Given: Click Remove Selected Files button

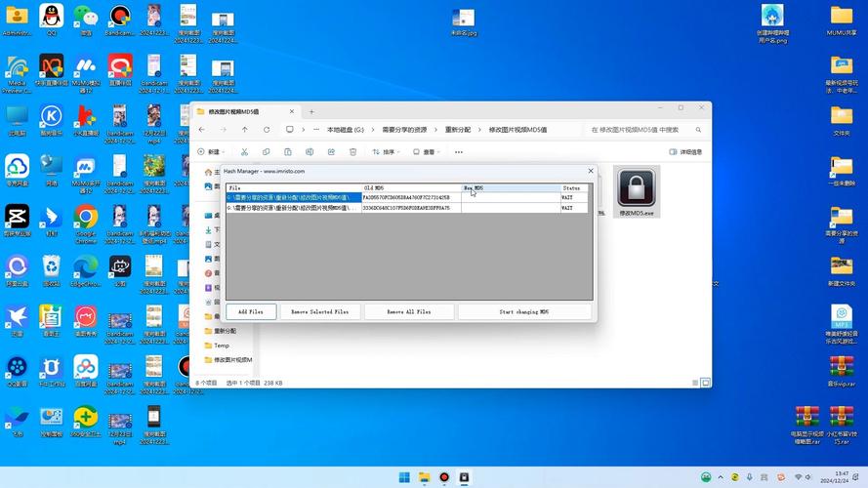Looking at the screenshot, I should 319,311.
